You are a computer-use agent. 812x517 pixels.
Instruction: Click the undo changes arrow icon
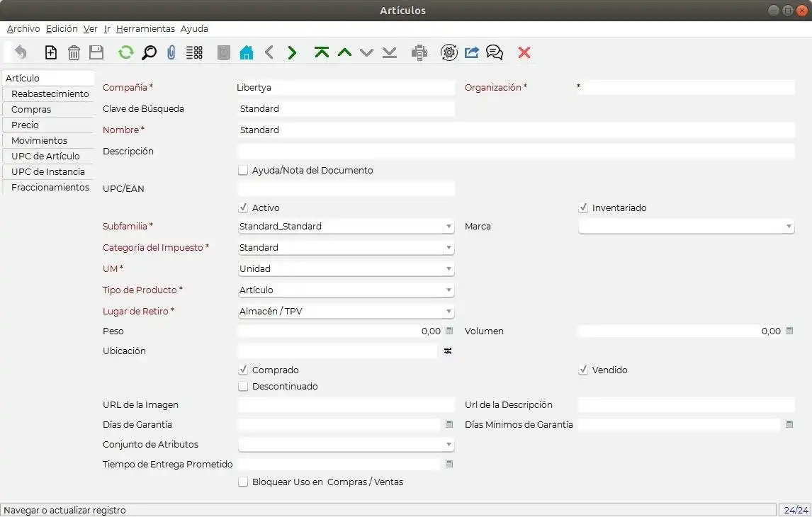(x=21, y=52)
